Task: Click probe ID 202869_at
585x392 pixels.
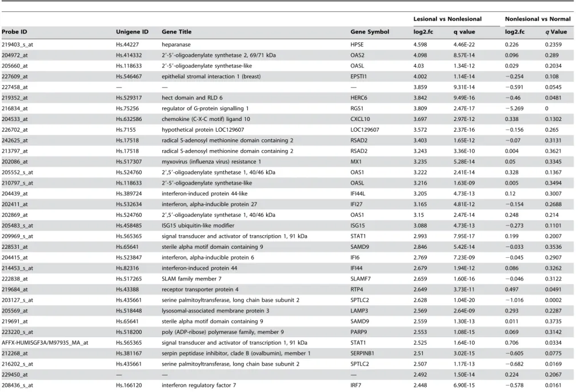Action: pyautogui.click(x=14, y=215)
